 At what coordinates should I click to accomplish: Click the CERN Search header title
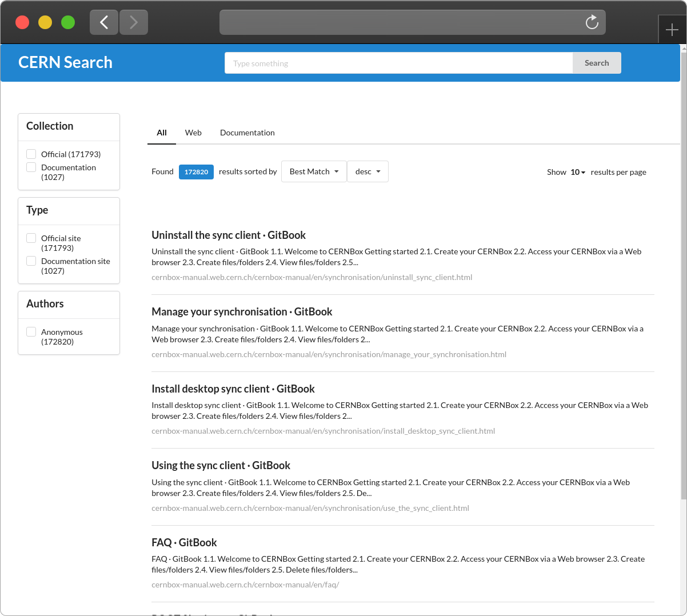65,62
